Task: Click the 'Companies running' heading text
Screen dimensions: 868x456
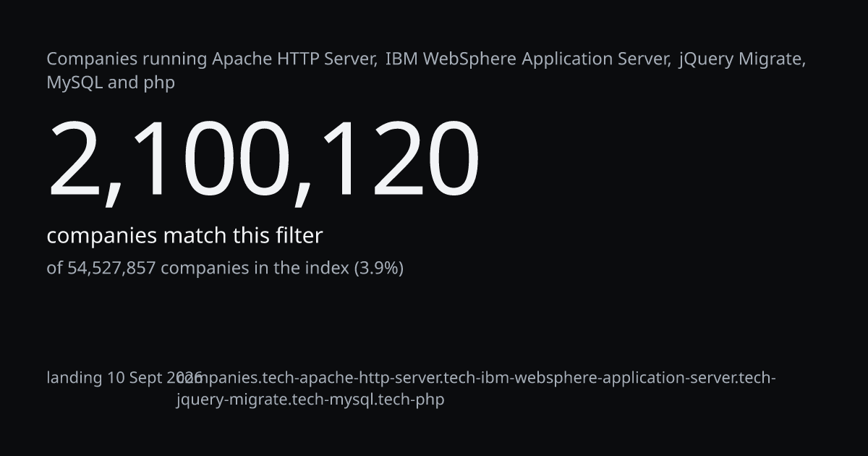Action: [x=127, y=59]
